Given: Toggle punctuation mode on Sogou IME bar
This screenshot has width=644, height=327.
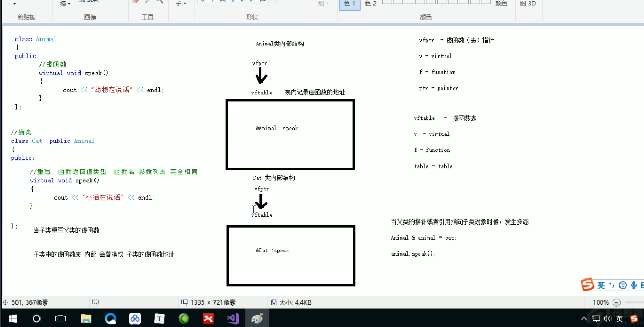Looking at the screenshot, I should [x=611, y=285].
